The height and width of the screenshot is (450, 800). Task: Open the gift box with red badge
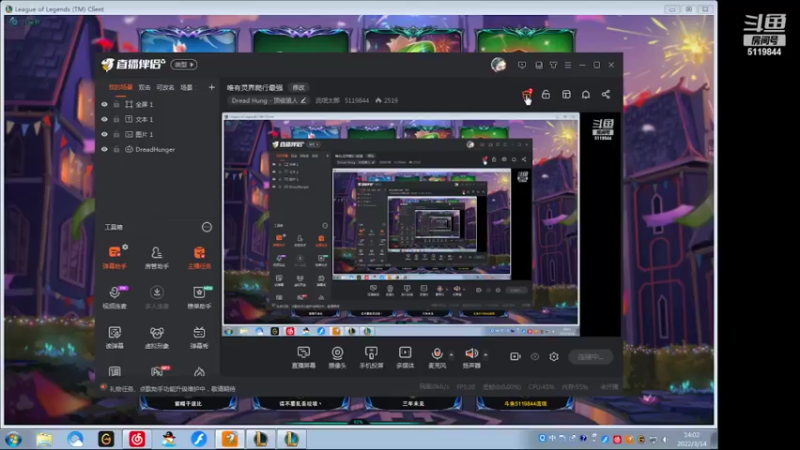point(527,94)
